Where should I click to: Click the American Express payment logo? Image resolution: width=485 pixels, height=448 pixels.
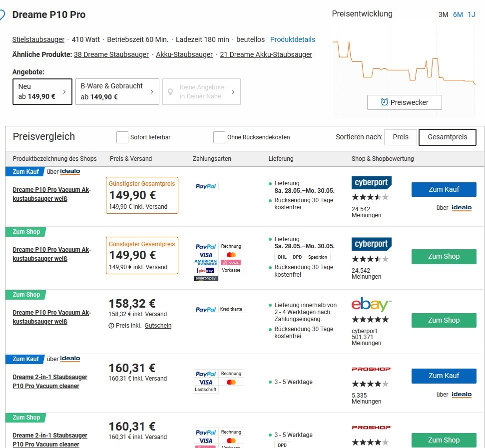coord(206,263)
